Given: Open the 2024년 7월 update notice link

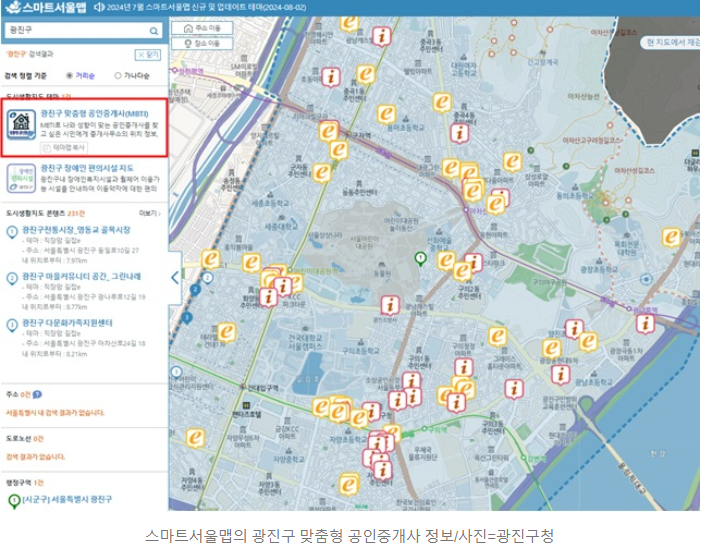Looking at the screenshot, I should pyautogui.click(x=206, y=8).
